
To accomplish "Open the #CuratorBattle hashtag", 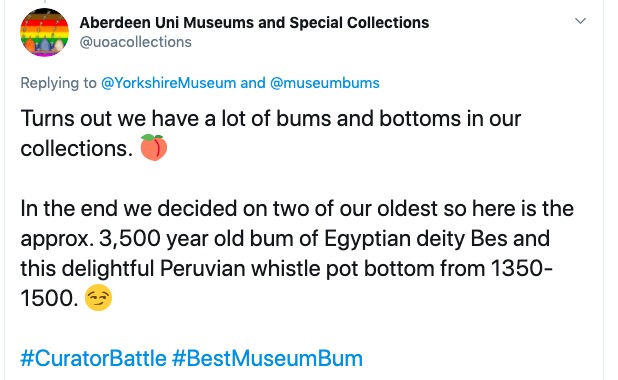I will 93,359.
